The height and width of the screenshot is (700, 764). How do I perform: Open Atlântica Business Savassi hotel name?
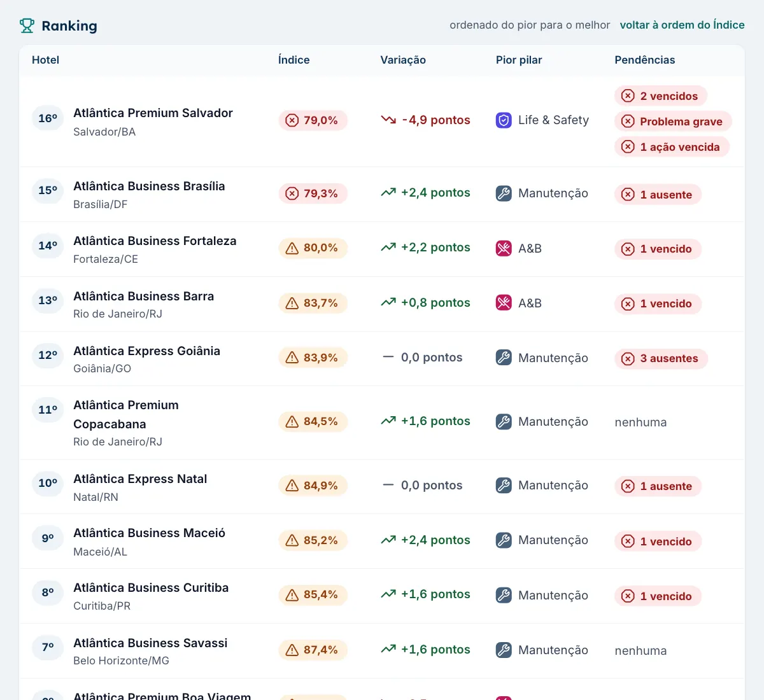point(150,643)
